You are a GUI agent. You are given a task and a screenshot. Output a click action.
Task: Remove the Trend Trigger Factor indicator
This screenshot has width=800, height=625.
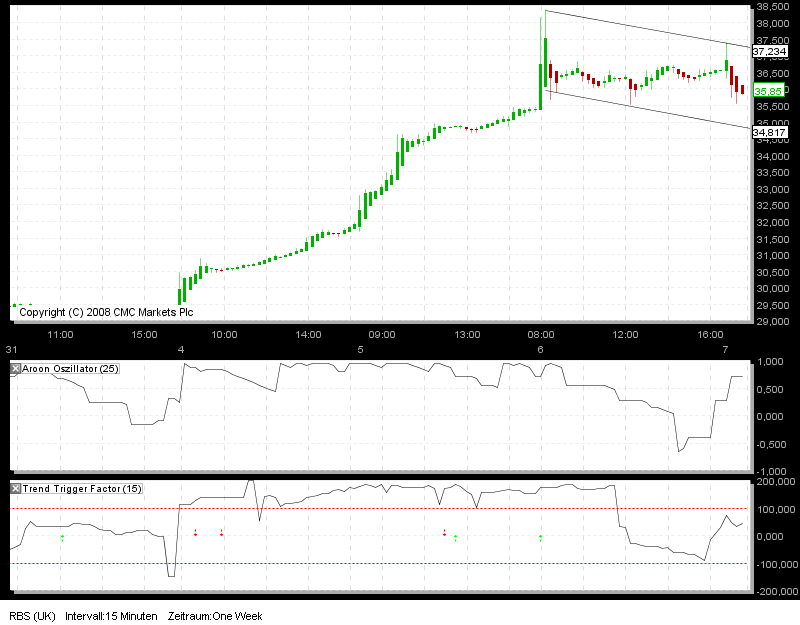[14, 489]
